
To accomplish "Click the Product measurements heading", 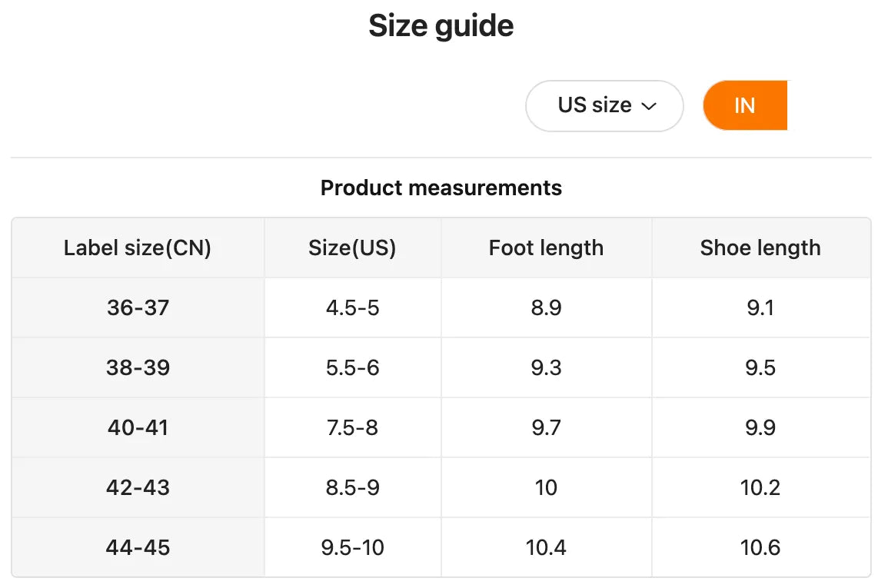I will (x=441, y=188).
